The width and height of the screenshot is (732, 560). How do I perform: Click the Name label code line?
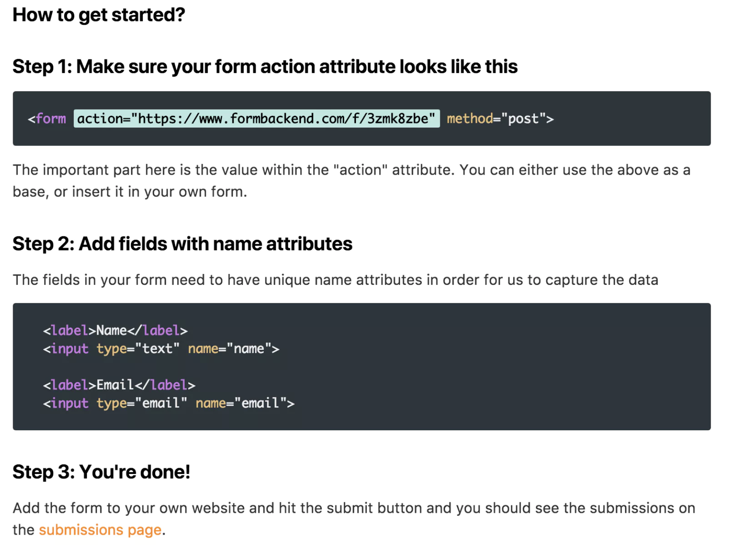click(x=115, y=331)
